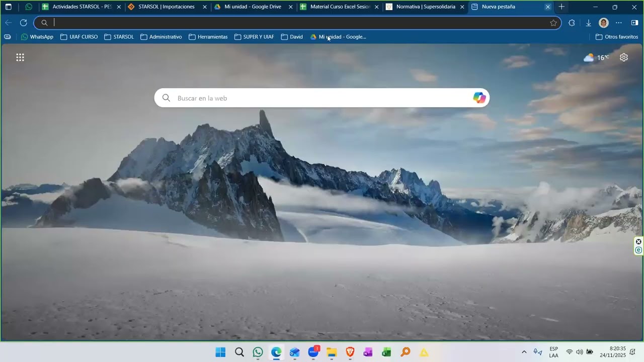Click the green e icon on right edge
This screenshot has width=644, height=362.
[x=638, y=250]
